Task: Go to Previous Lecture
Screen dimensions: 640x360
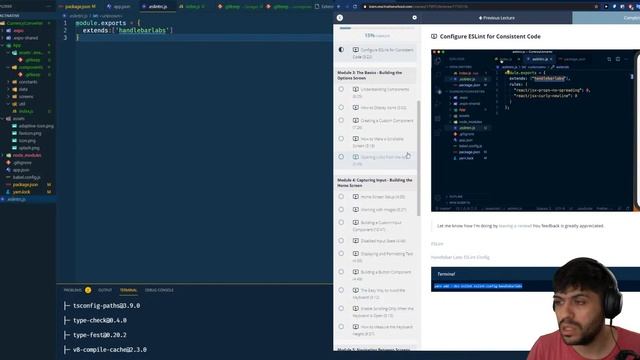Action: coord(496,18)
